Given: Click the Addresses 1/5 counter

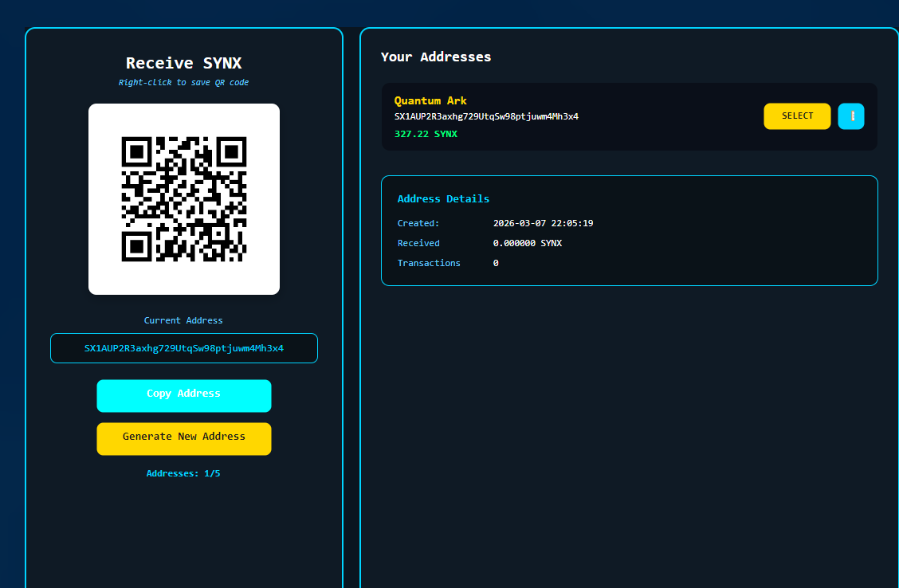Looking at the screenshot, I should pos(183,472).
